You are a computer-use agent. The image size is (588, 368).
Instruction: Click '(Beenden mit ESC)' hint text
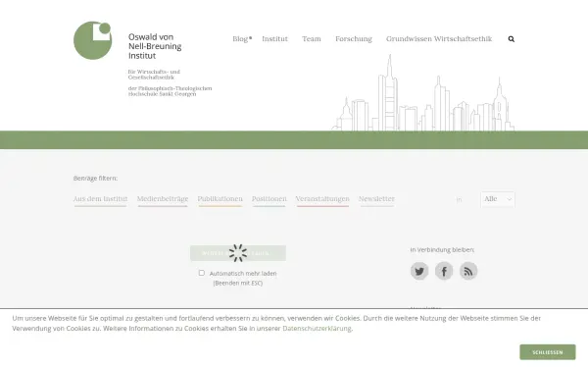pyautogui.click(x=238, y=284)
